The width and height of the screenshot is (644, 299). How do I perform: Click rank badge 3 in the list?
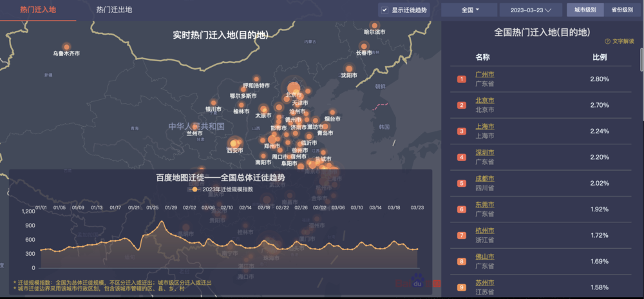pos(462,131)
